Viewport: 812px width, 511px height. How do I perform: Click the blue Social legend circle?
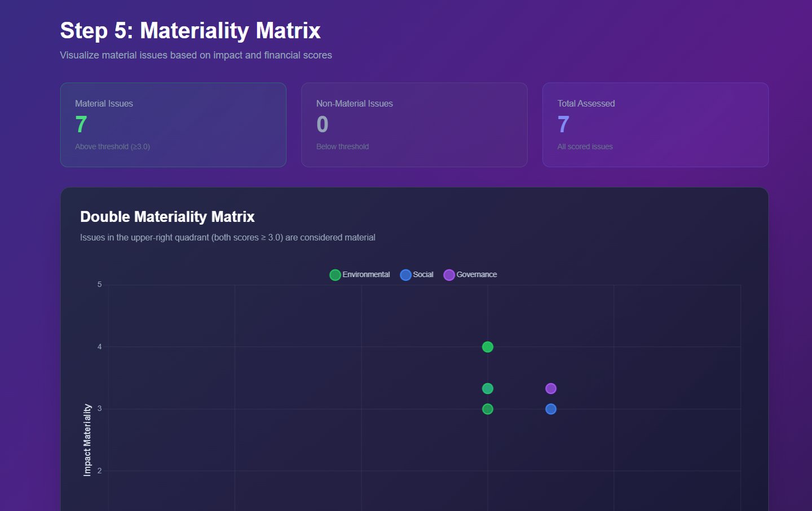pyautogui.click(x=405, y=275)
